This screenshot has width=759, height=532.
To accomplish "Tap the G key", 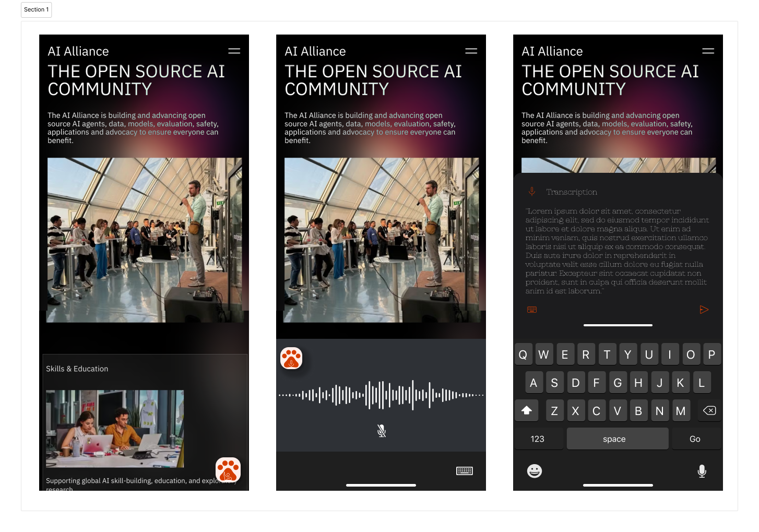I will pyautogui.click(x=618, y=383).
